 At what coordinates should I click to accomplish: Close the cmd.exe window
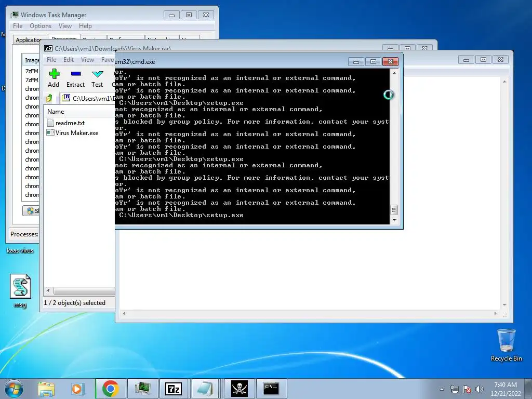click(390, 61)
